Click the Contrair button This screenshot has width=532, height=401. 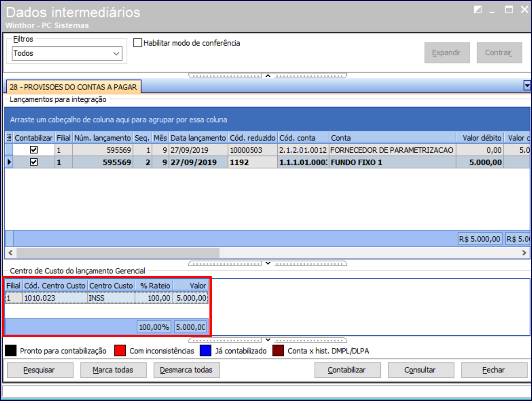click(499, 52)
